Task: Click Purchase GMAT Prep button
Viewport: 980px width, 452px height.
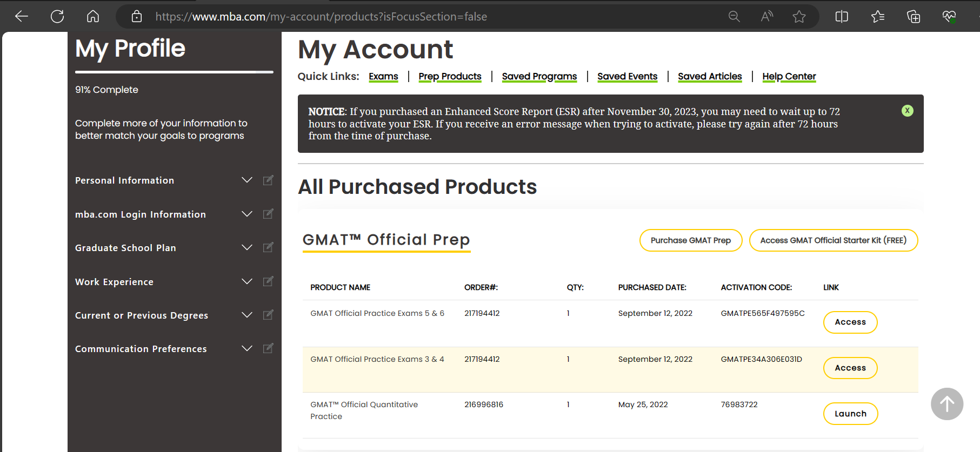Action: [691, 240]
